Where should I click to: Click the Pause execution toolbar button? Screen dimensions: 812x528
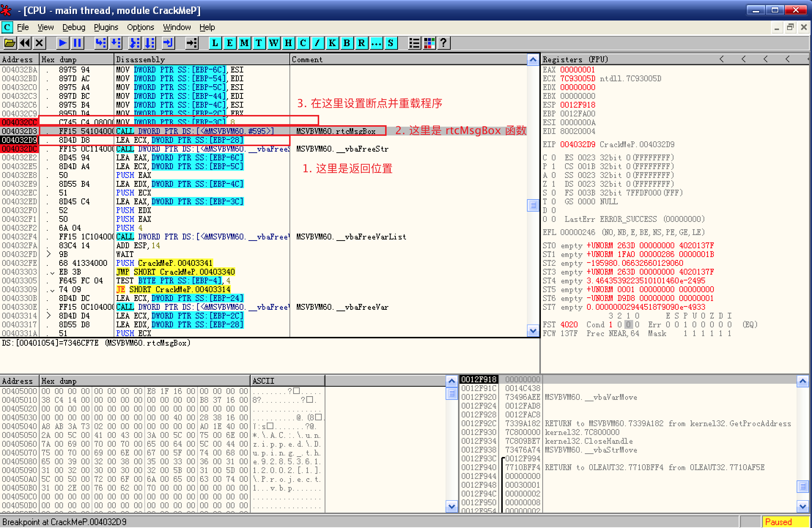[x=78, y=43]
